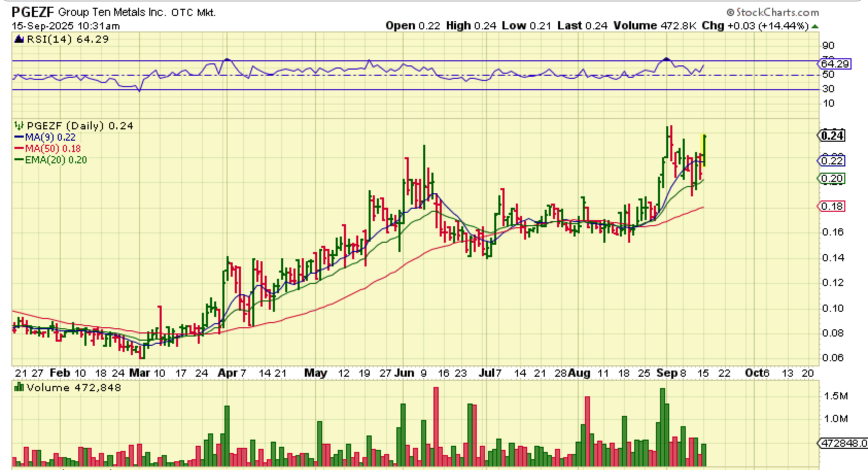Click the boxed 64.29 RSI value on the right axis
Viewport: 868px width, 470px height.
click(x=835, y=64)
